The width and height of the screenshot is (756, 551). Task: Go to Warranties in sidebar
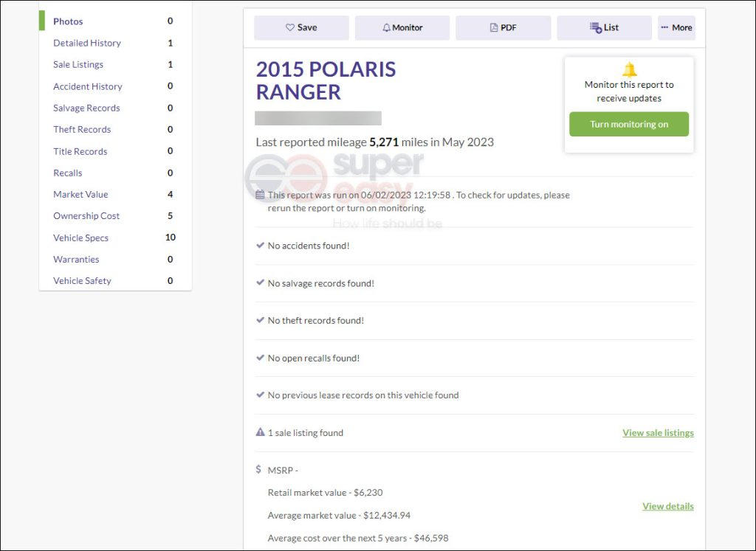point(76,259)
